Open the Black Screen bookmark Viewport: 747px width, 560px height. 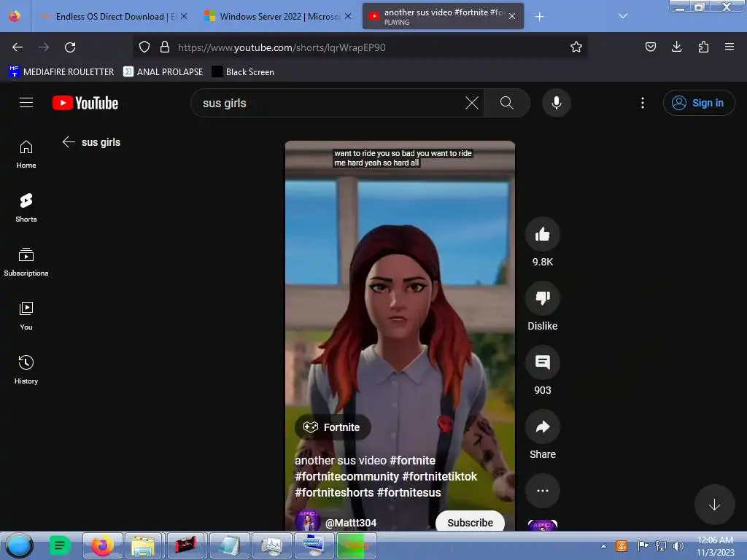click(x=244, y=72)
